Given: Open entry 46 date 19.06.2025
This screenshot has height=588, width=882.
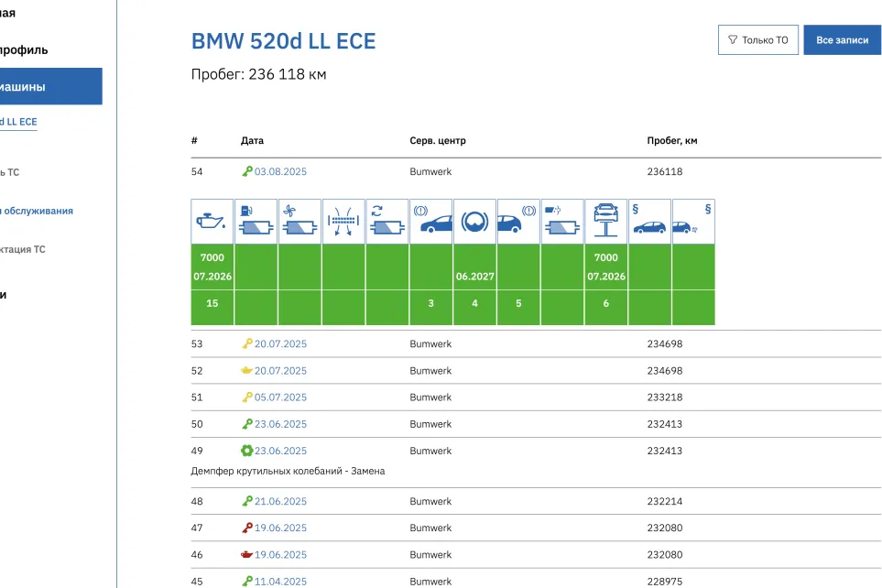Looking at the screenshot, I should pos(280,555).
